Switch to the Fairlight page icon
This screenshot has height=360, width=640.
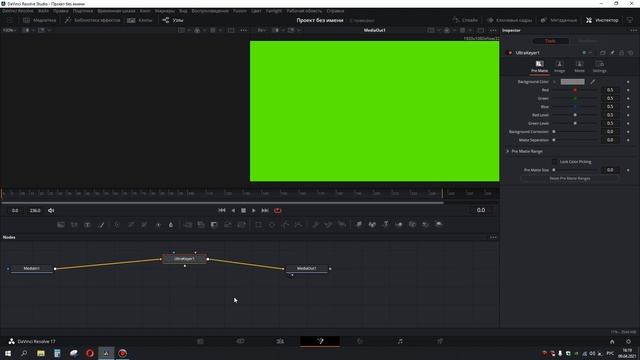pyautogui.click(x=400, y=341)
